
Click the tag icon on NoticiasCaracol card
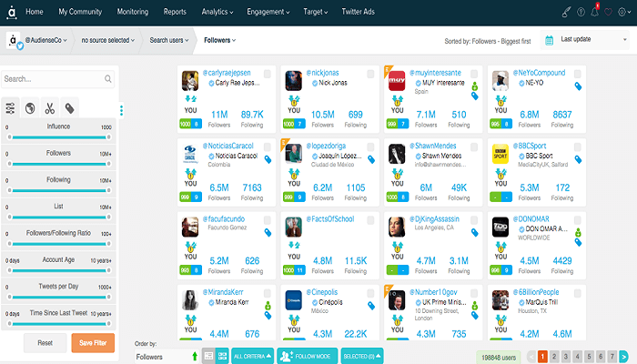268,159
